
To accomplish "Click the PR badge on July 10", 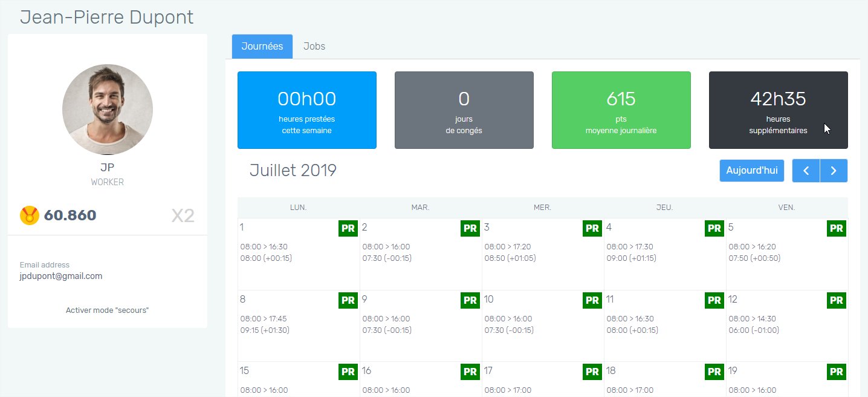I will (x=592, y=300).
